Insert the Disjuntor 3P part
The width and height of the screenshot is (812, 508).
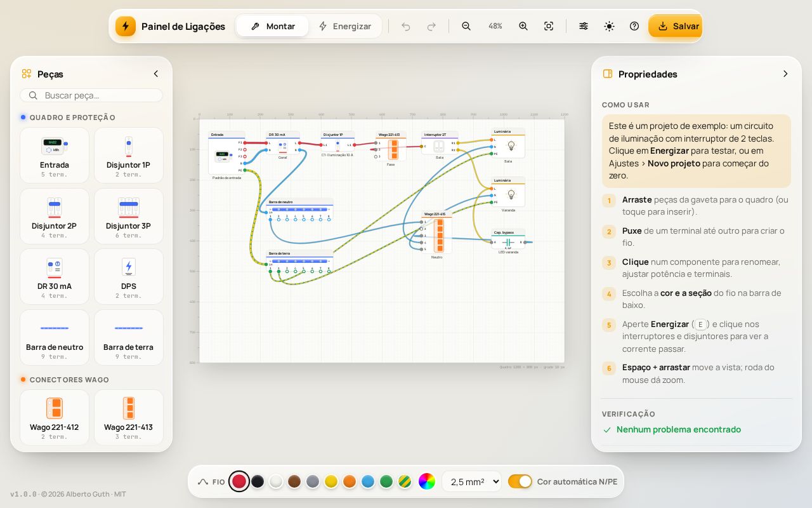(129, 217)
